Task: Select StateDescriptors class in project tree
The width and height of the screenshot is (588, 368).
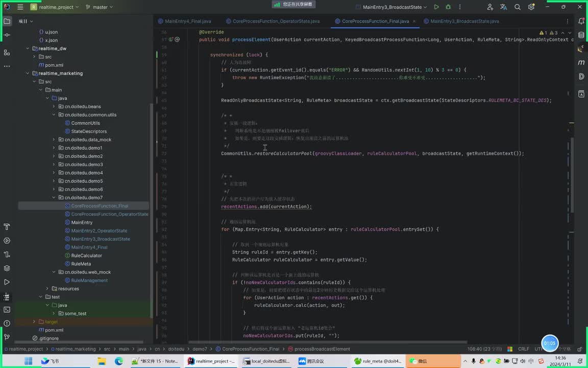Action: click(x=89, y=131)
